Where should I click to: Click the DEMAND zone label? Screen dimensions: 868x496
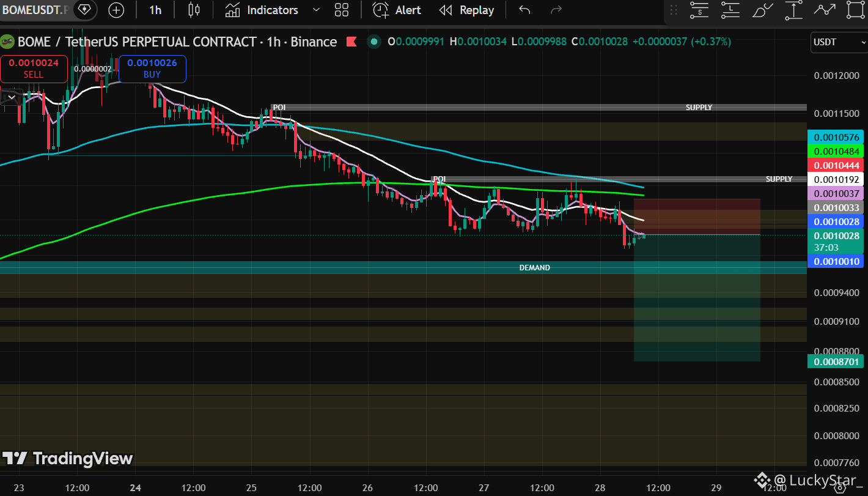click(x=535, y=267)
